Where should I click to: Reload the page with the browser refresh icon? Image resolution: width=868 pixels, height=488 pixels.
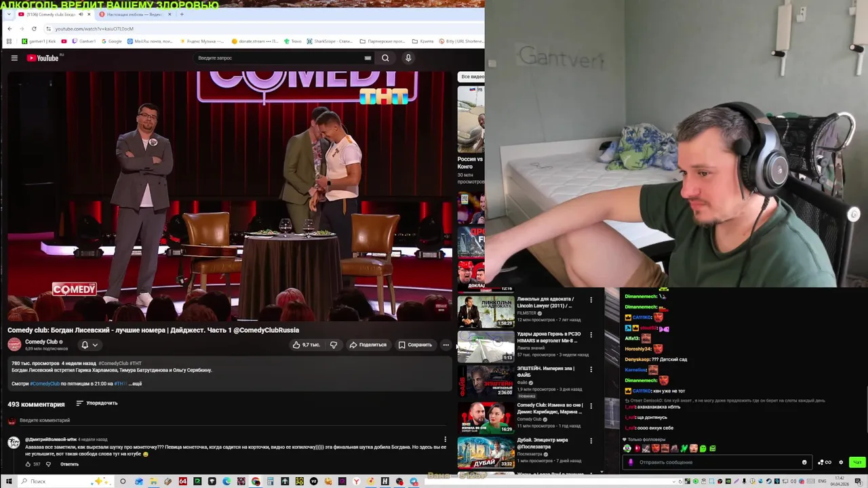click(x=34, y=28)
